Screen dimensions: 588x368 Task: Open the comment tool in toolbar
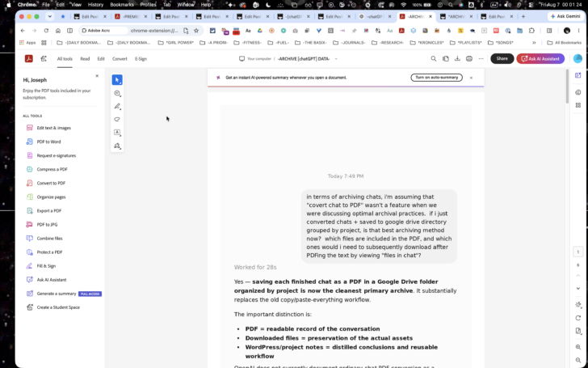pos(117,93)
